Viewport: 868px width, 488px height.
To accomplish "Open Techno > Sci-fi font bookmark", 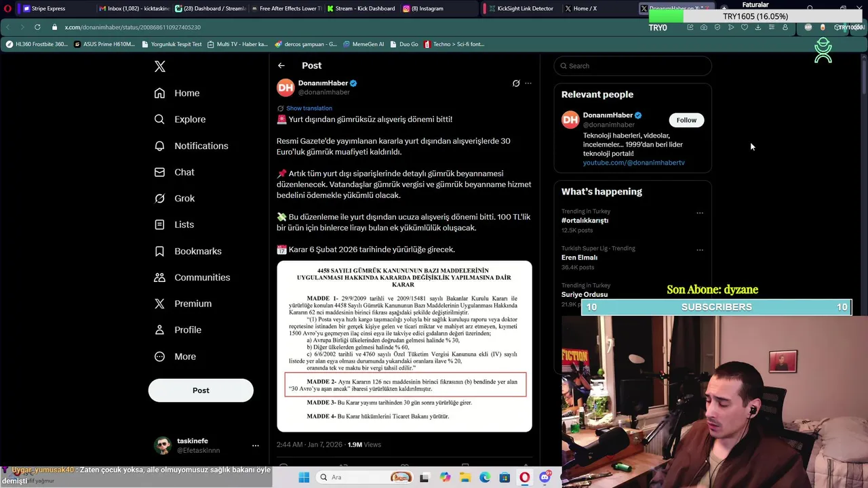I will click(454, 44).
